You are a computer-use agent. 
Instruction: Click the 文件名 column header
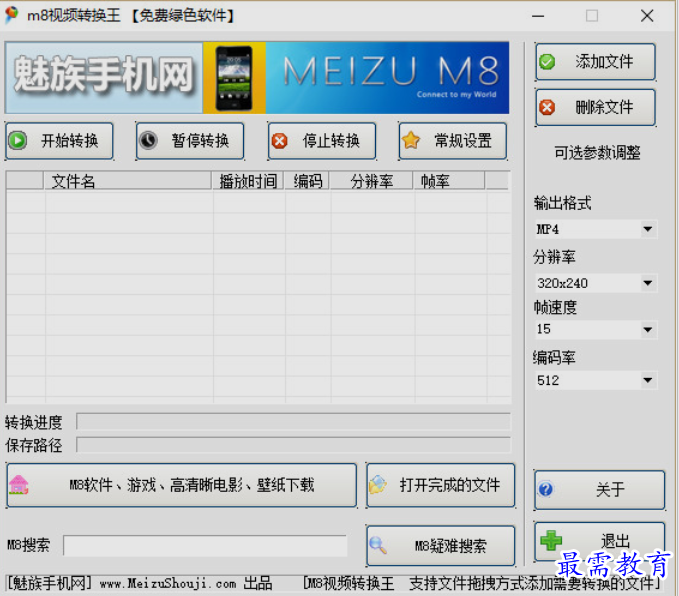point(128,181)
